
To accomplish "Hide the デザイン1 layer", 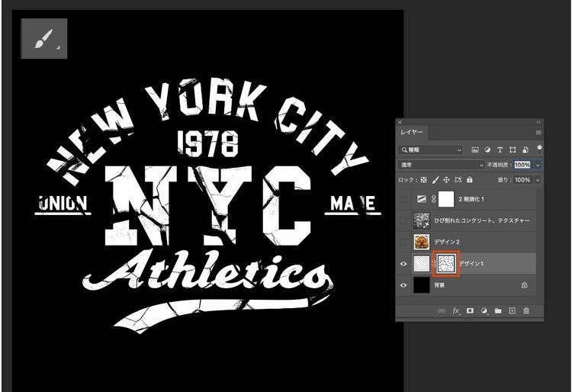I will (405, 263).
